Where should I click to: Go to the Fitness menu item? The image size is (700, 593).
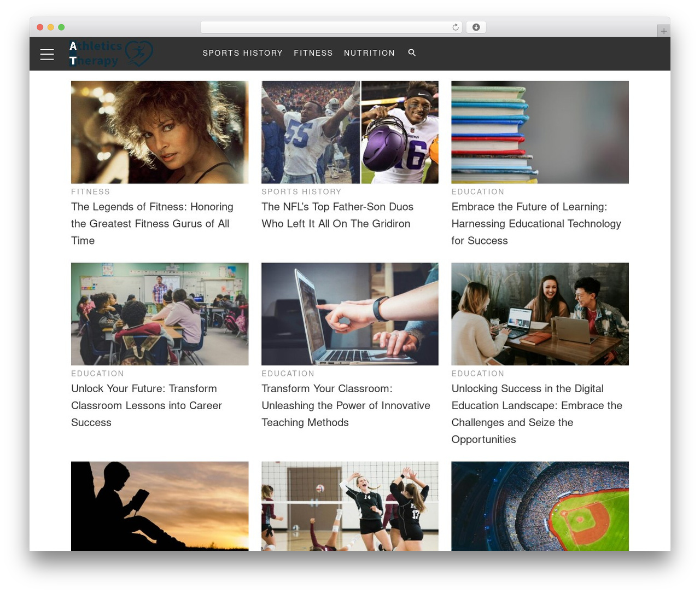(313, 53)
